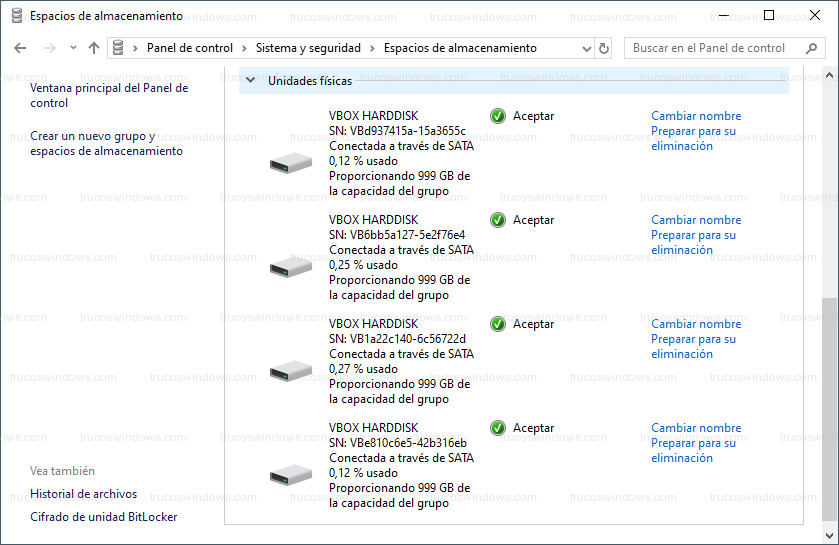Open the recent locations dropdown arrow
Screen dimensions: 839x545
[x=73, y=48]
